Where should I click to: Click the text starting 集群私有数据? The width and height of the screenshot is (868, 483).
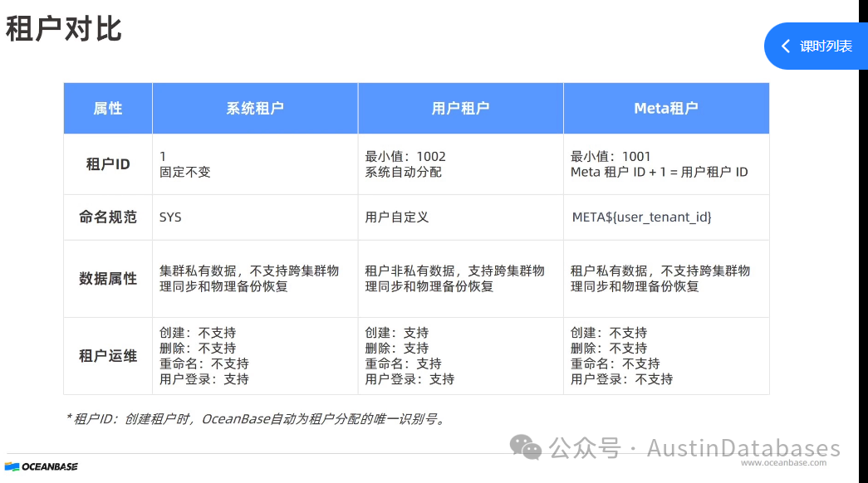coord(249,278)
